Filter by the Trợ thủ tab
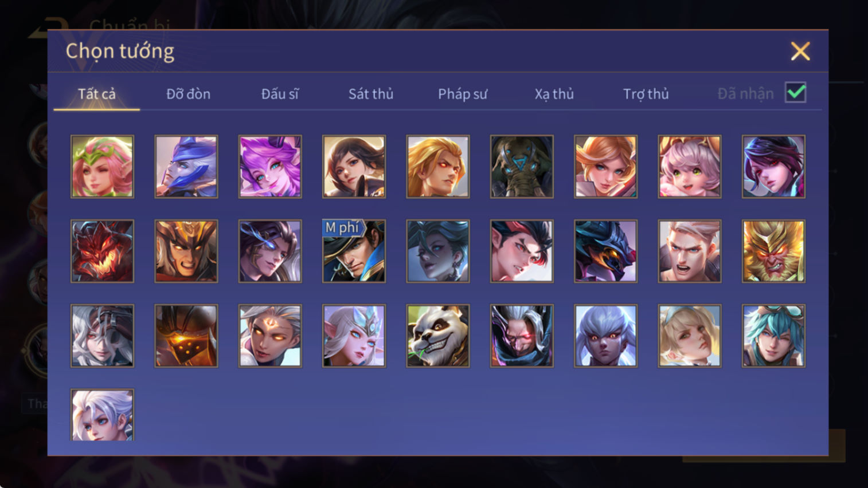 646,94
